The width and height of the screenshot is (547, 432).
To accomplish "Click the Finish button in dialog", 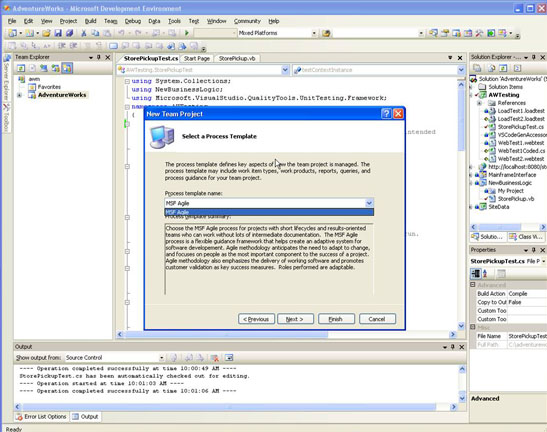I will click(336, 319).
